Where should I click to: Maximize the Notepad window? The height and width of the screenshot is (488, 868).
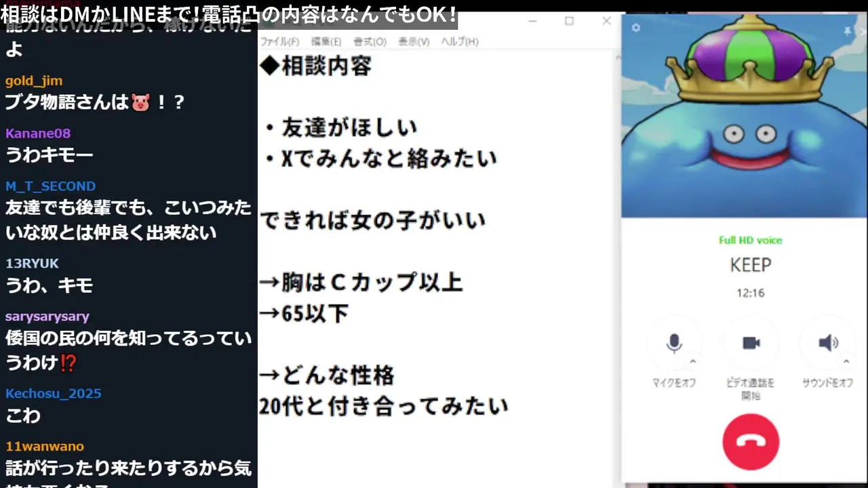(x=569, y=21)
